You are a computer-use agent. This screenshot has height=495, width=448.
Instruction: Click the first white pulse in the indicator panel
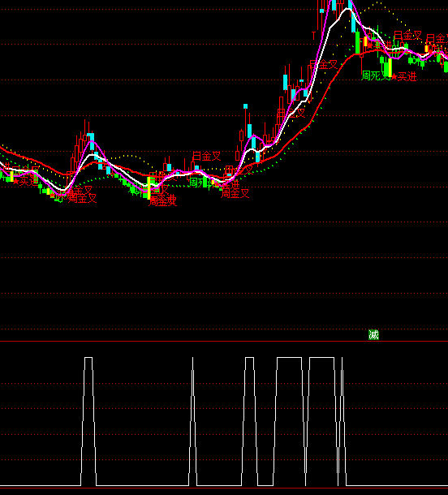click(x=88, y=421)
